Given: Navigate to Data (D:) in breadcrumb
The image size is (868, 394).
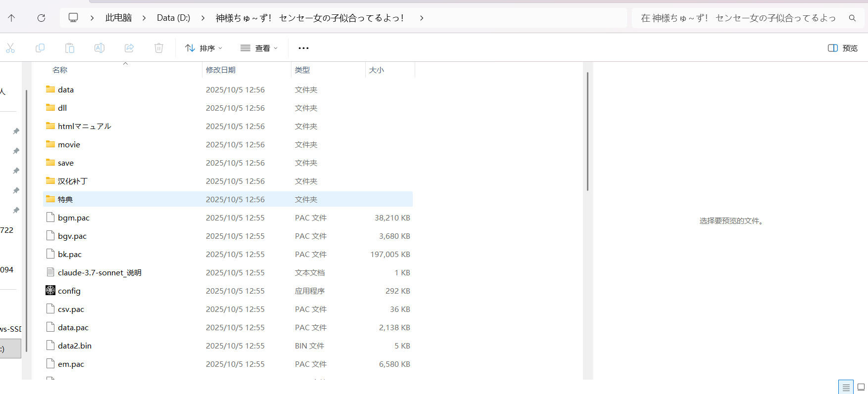Looking at the screenshot, I should click(173, 18).
